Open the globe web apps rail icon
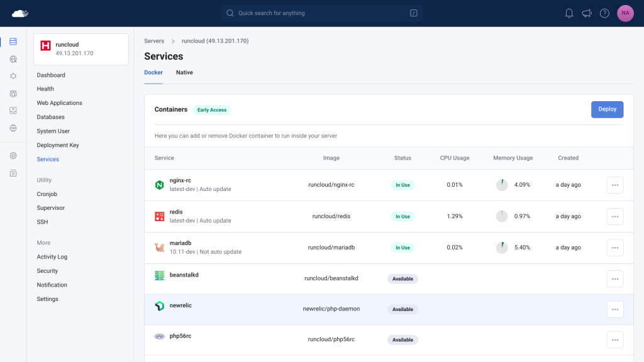The width and height of the screenshot is (644, 362). click(x=13, y=59)
